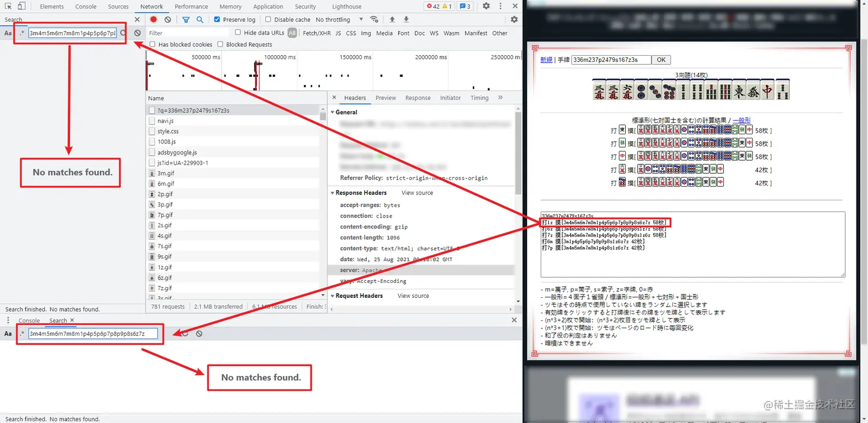Viewport: 868px width, 423px height.
Task: Toggle regex button in sidebar search
Action: tap(22, 33)
